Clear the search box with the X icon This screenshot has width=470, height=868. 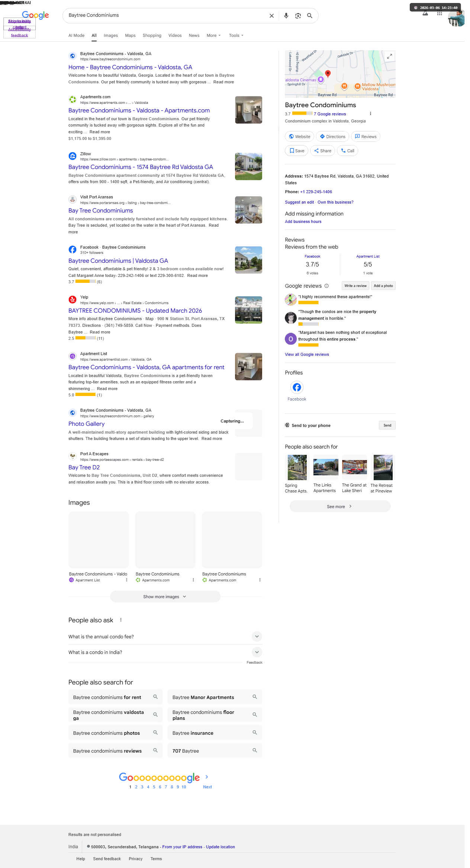tap(271, 16)
